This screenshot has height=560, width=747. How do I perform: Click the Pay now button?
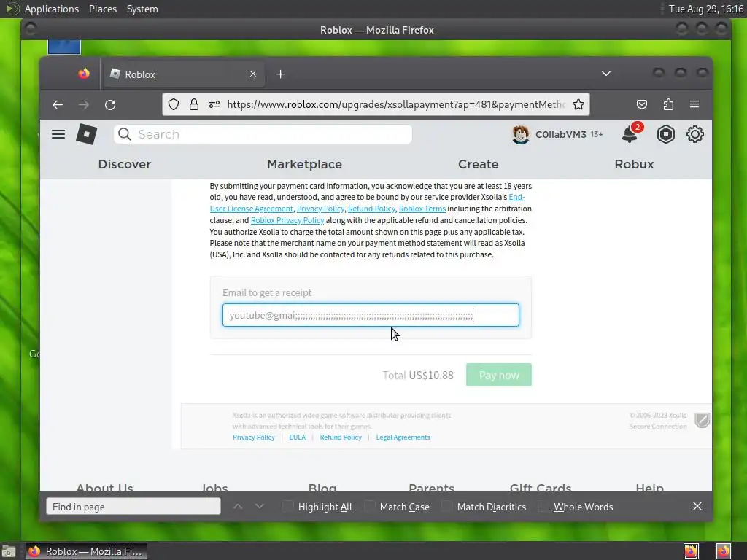pyautogui.click(x=499, y=376)
